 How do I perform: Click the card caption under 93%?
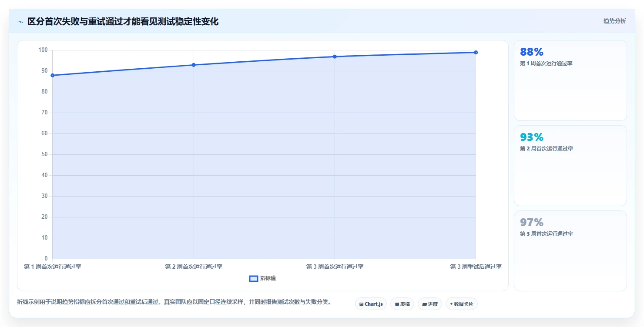pyautogui.click(x=546, y=149)
